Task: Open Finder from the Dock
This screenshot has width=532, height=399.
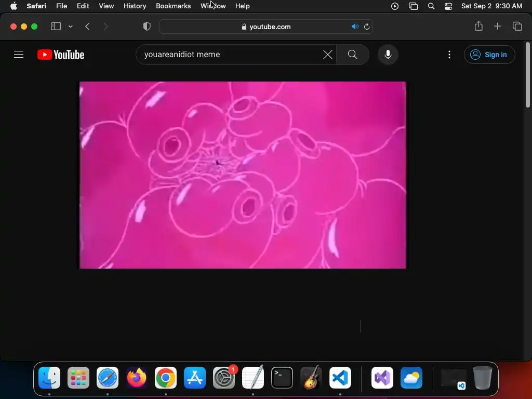Action: coord(49,377)
